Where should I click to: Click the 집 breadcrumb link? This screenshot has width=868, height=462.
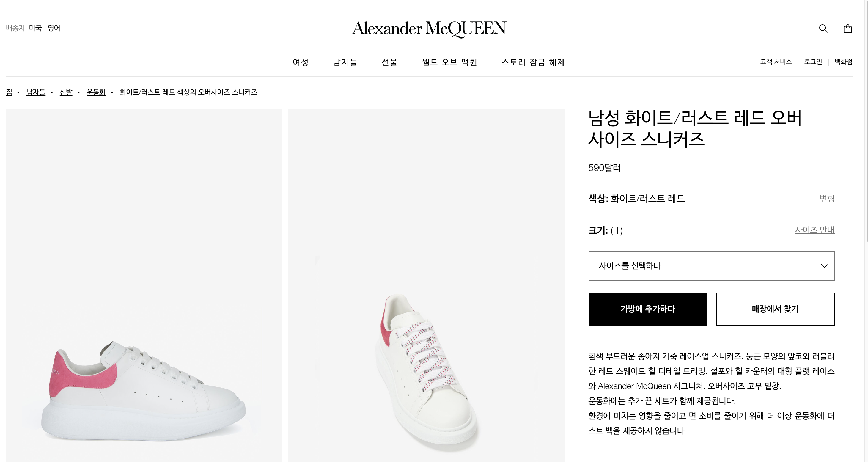coord(9,92)
